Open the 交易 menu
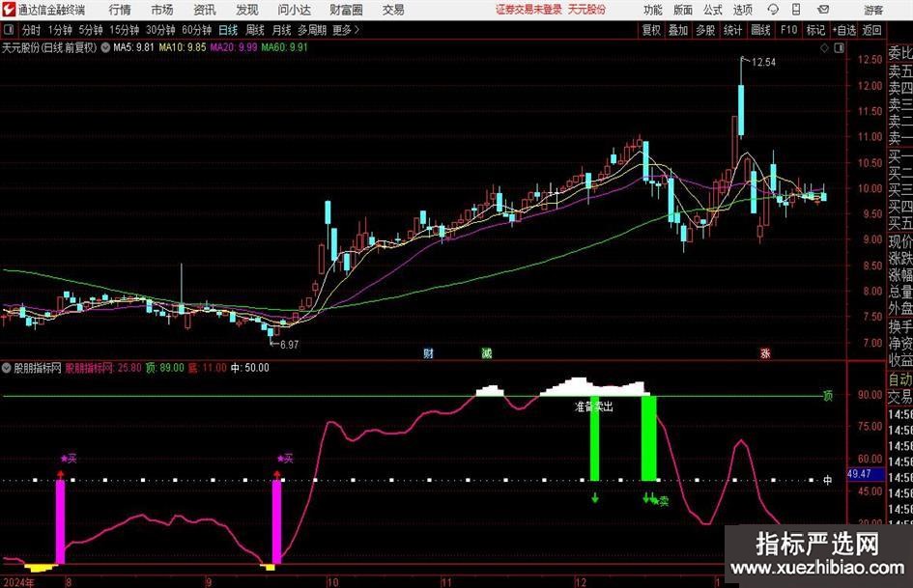This screenshot has height=588, width=913. click(x=393, y=10)
